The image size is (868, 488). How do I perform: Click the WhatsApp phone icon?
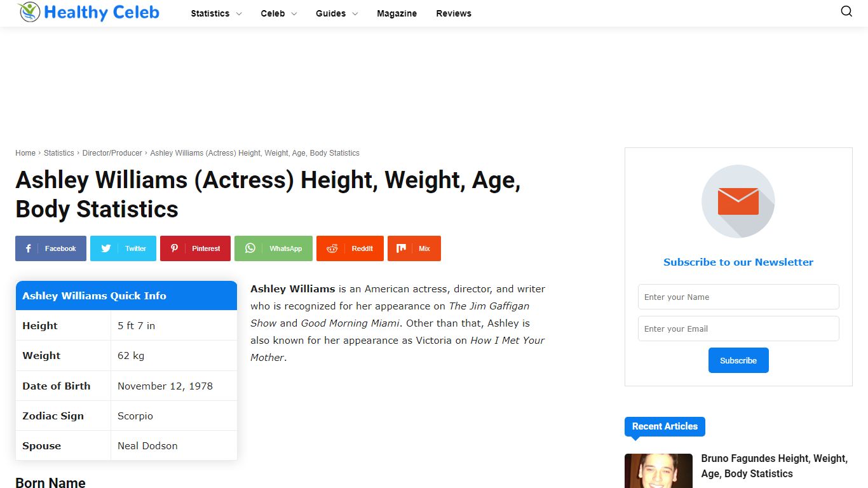point(250,248)
